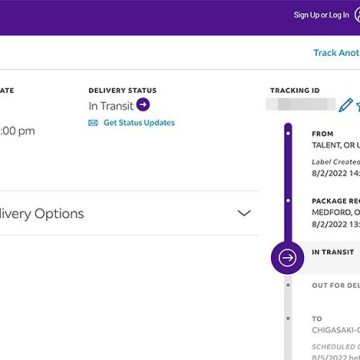Expand the Delivery Options chevron

click(x=244, y=213)
